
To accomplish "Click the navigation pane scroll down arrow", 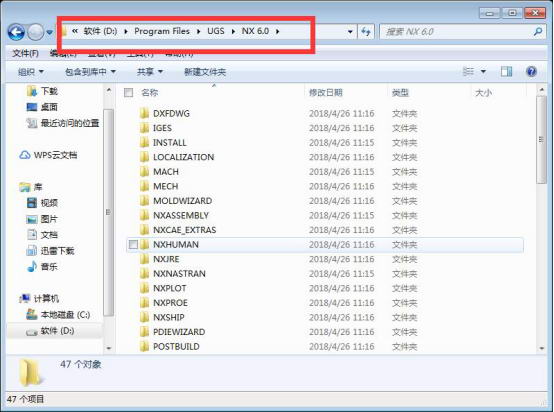I will coord(109,348).
